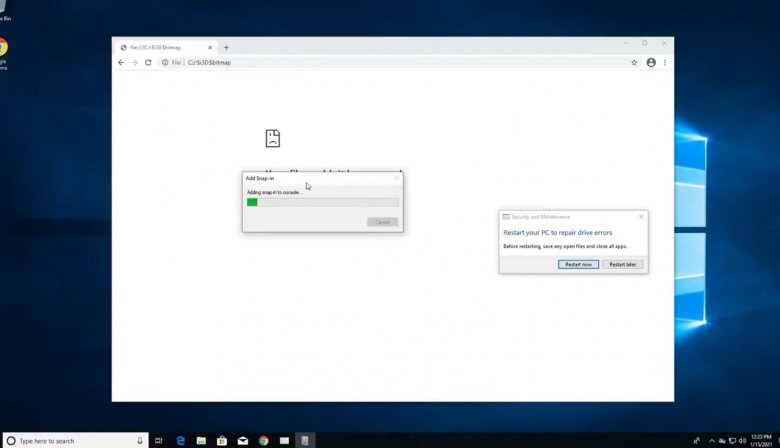Open Task View on the taskbar
The height and width of the screenshot is (448, 780).
(159, 440)
